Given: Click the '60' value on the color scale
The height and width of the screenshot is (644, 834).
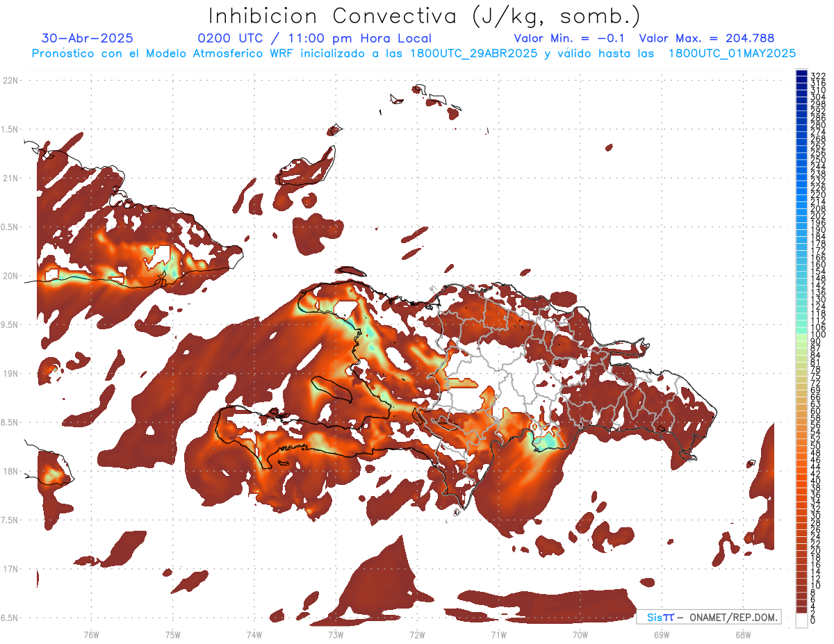Looking at the screenshot, I should pyautogui.click(x=815, y=411).
